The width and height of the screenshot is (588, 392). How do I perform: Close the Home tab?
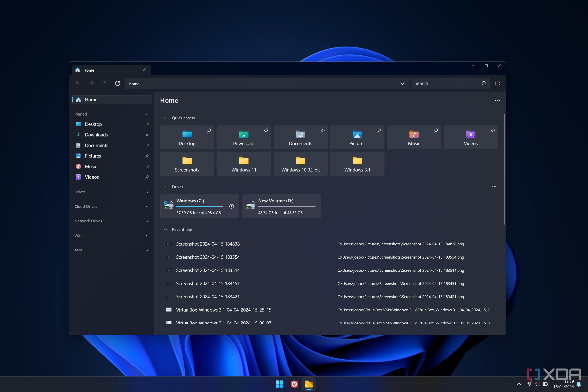point(144,70)
